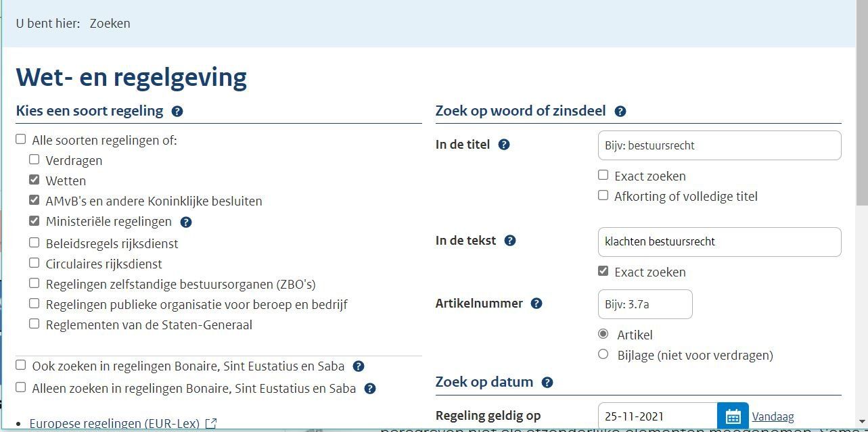Screen dimensions: 868x432
Task: Click help icon next to 'In de tekst'
Action: click(510, 241)
